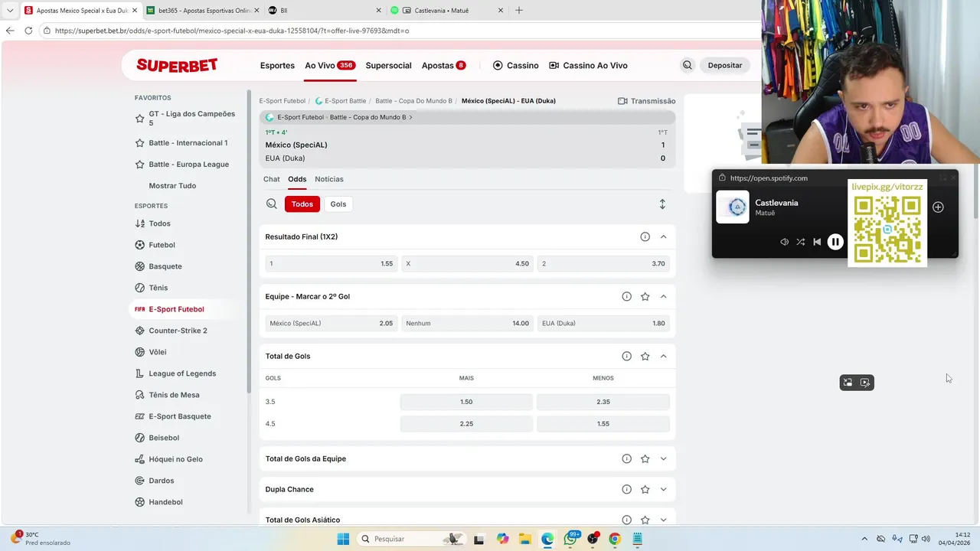
Task: Open the Windows Start menu
Action: [x=343, y=539]
